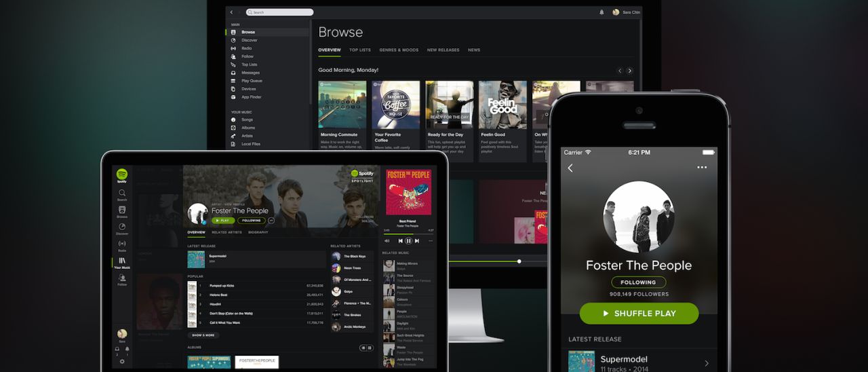The width and height of the screenshot is (868, 372).
Task: Switch to the News tab in Browse
Action: pos(474,50)
